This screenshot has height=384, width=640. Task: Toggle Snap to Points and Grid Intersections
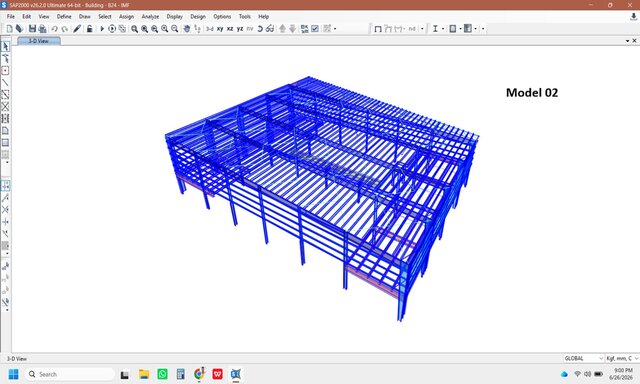[5, 186]
